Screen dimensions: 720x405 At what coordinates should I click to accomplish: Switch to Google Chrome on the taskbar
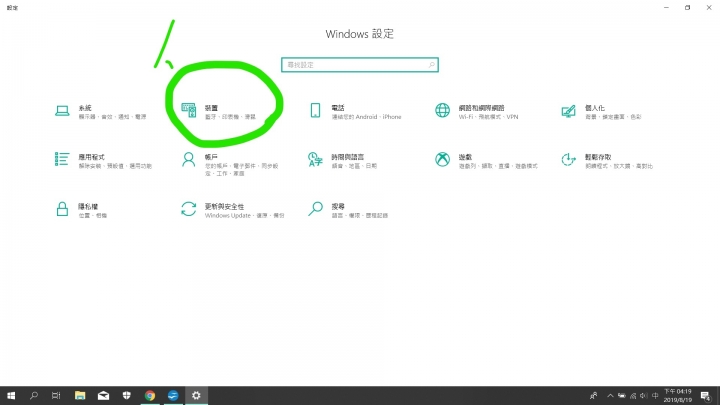(150, 395)
